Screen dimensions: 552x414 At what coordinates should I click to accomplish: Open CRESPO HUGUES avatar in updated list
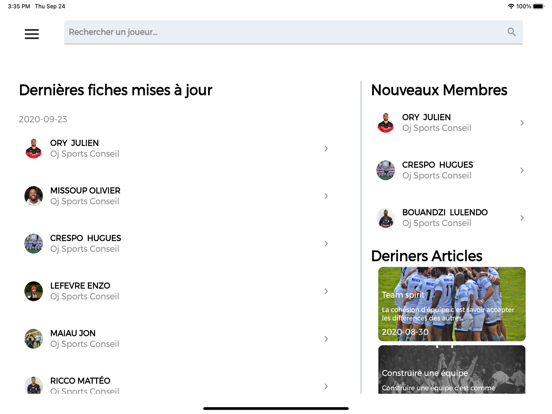point(33,244)
